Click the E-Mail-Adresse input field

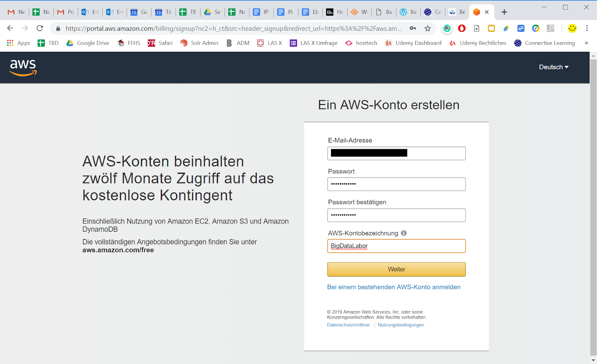(396, 153)
